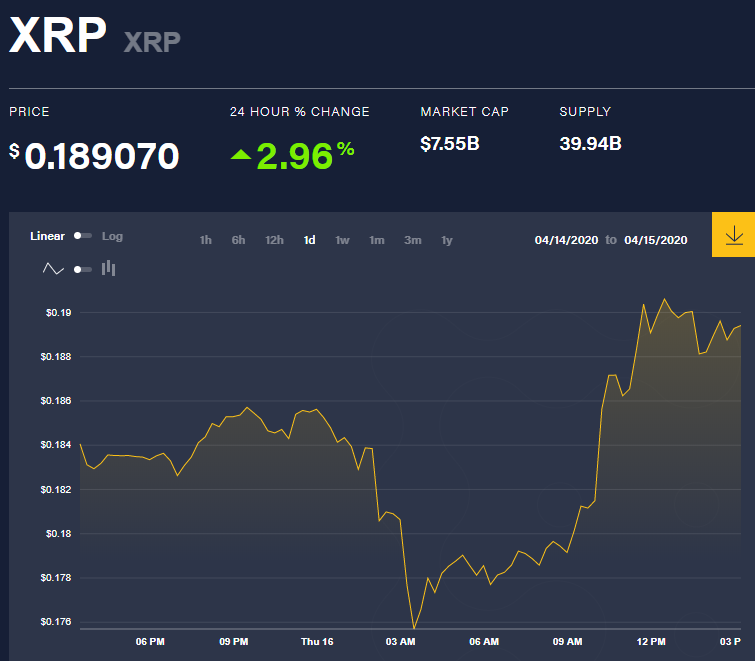755x661 pixels.
Task: Click the 24 HOUR % CHANGE label
Action: (299, 112)
